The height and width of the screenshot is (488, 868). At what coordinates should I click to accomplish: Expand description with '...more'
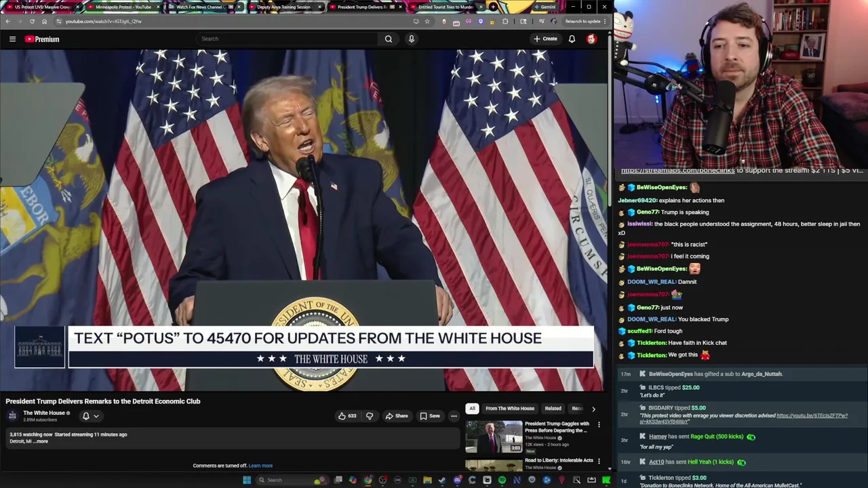pyautogui.click(x=41, y=441)
